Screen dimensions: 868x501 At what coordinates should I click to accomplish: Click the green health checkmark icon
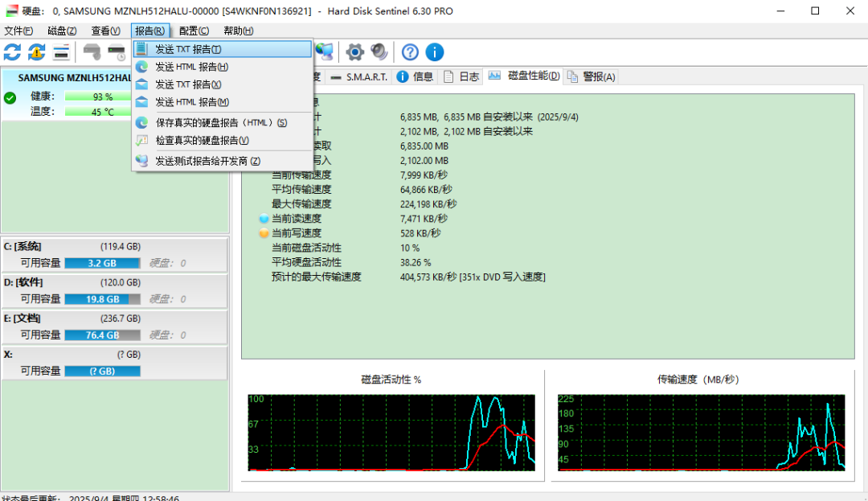10,98
